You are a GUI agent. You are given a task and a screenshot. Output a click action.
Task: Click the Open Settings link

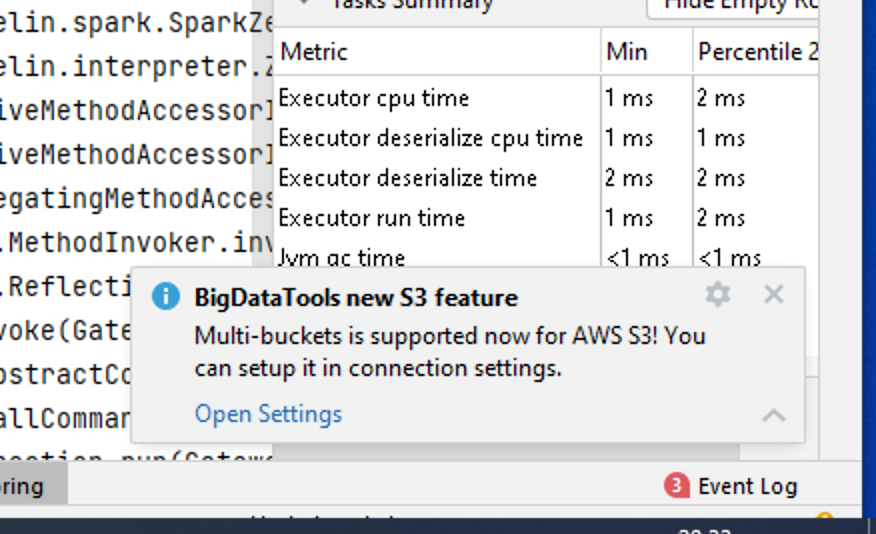pyautogui.click(x=268, y=414)
